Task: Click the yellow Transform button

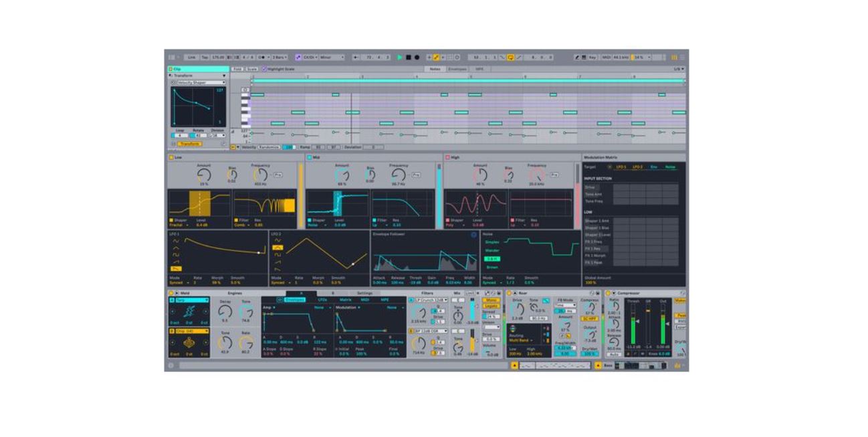Action: (x=189, y=144)
